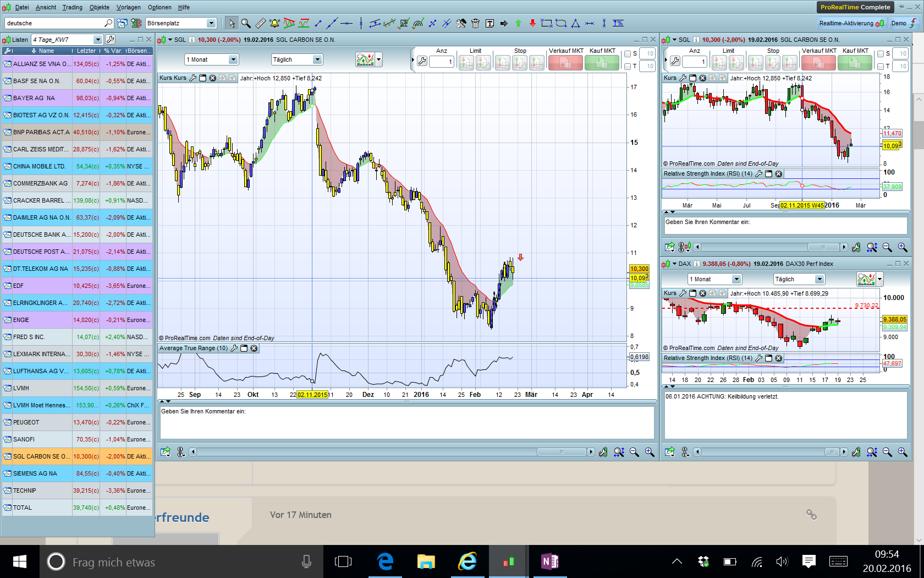
Task: Insert green up arrow on chart
Action: pyautogui.click(x=518, y=23)
